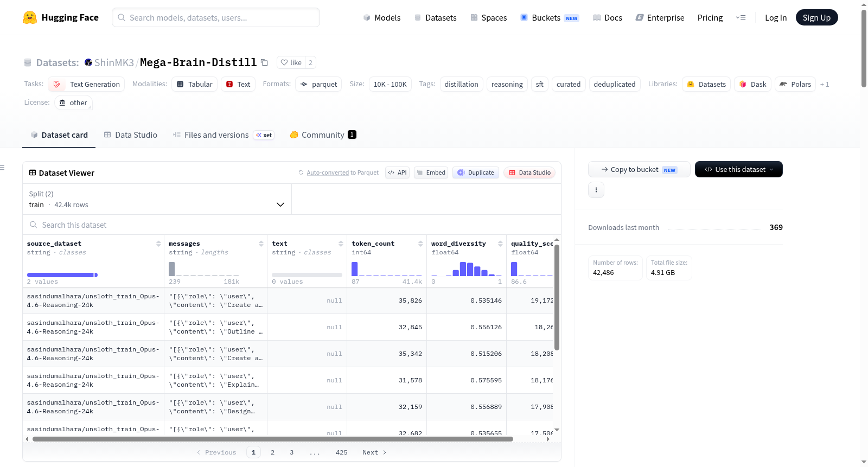Open the API button in Dataset Viewer

pyautogui.click(x=397, y=172)
